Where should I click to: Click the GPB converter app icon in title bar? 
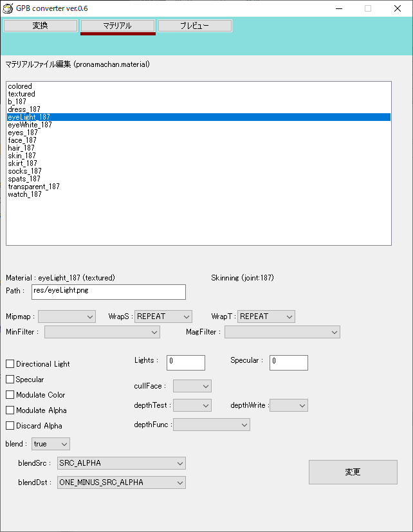pos(9,8)
